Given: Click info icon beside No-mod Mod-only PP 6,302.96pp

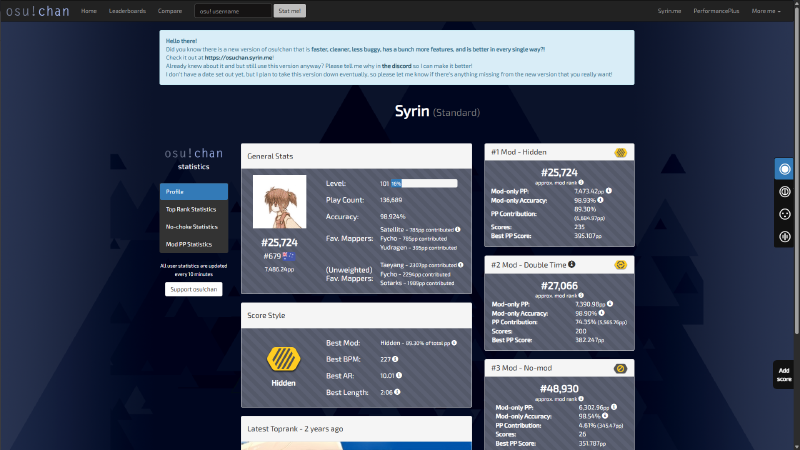Looking at the screenshot, I should click(614, 407).
